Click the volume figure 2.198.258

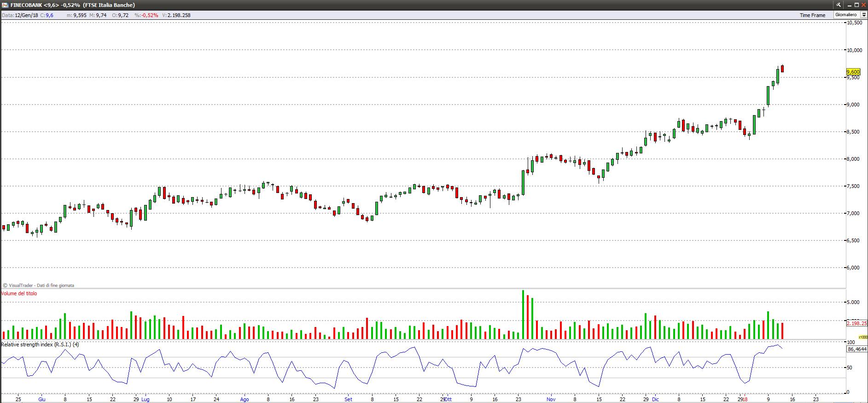(x=179, y=15)
